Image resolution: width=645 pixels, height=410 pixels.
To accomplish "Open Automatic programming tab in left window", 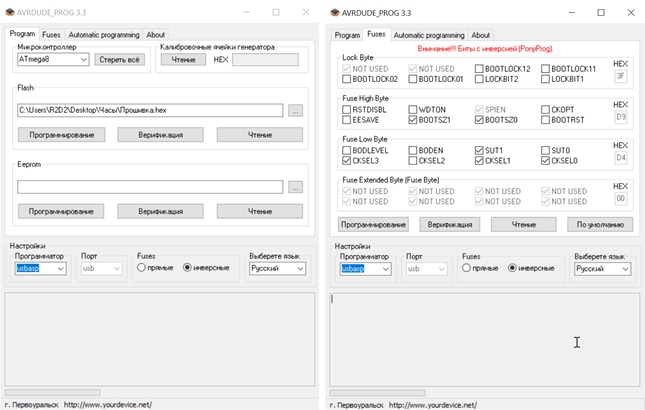I will pyautogui.click(x=104, y=35).
